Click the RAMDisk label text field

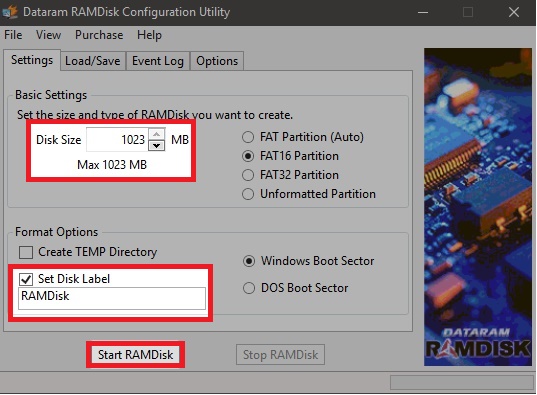click(x=112, y=298)
